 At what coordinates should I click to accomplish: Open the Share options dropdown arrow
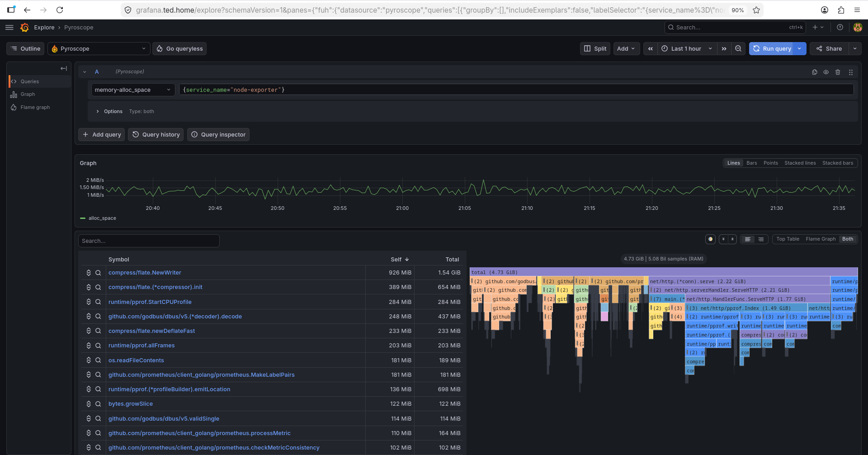click(855, 49)
